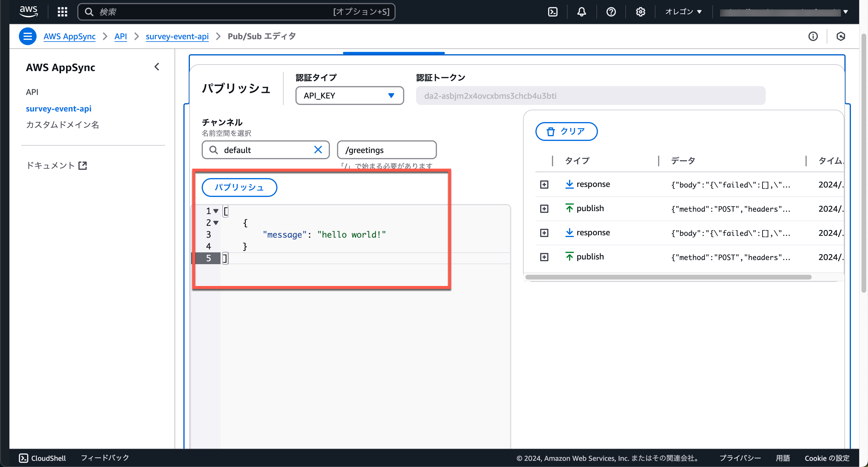Open the オレゴン region selector
Image resolution: width=868 pixels, height=467 pixels.
(683, 12)
